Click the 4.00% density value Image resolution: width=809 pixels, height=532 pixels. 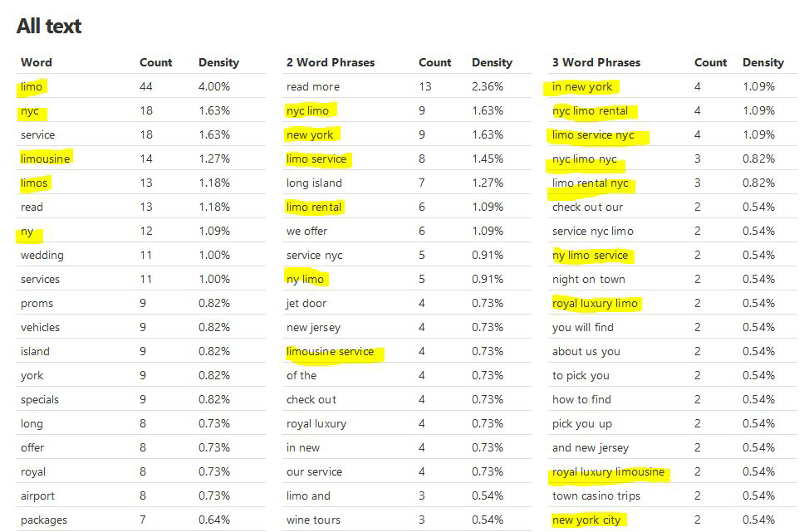(214, 86)
